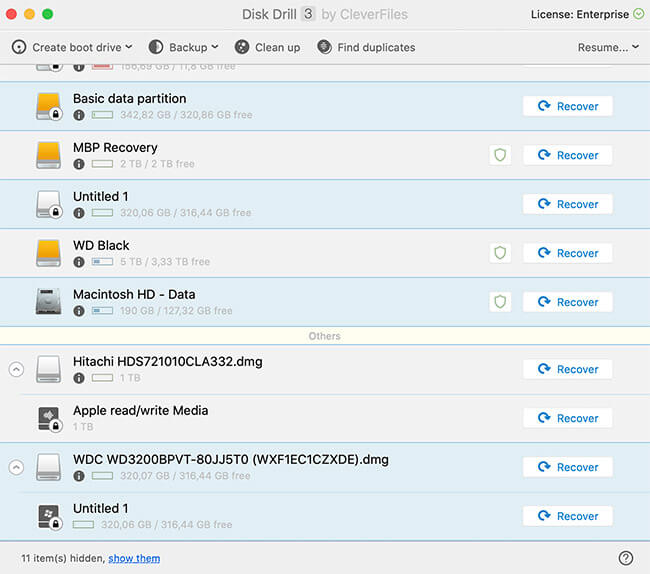This screenshot has height=574, width=650.
Task: Select 'Apple read/write Media' row text
Action: point(141,410)
